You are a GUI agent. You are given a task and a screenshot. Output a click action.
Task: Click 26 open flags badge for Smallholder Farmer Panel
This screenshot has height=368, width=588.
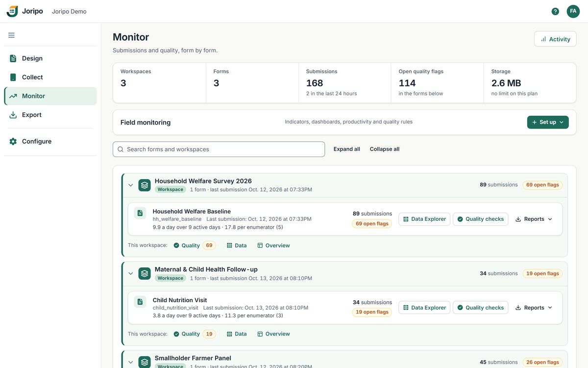pos(542,362)
